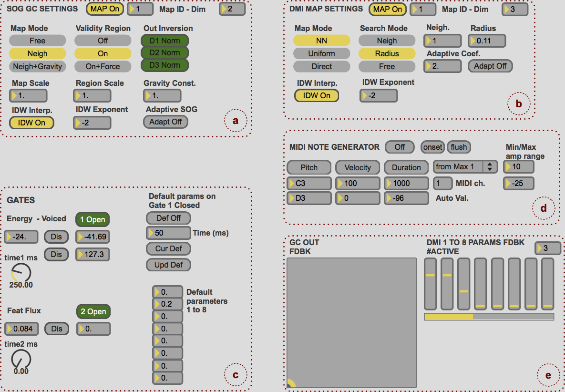Toggle IDW On in DMI Map Settings
The image size is (565, 392).
pyautogui.click(x=317, y=95)
